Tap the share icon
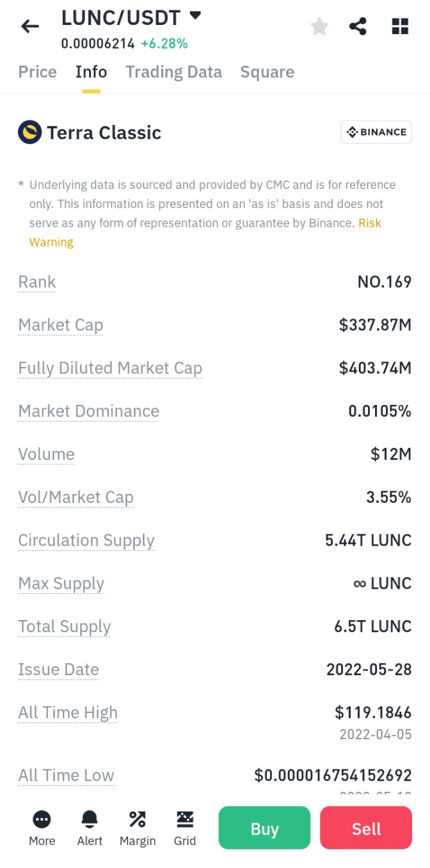 coord(358,26)
